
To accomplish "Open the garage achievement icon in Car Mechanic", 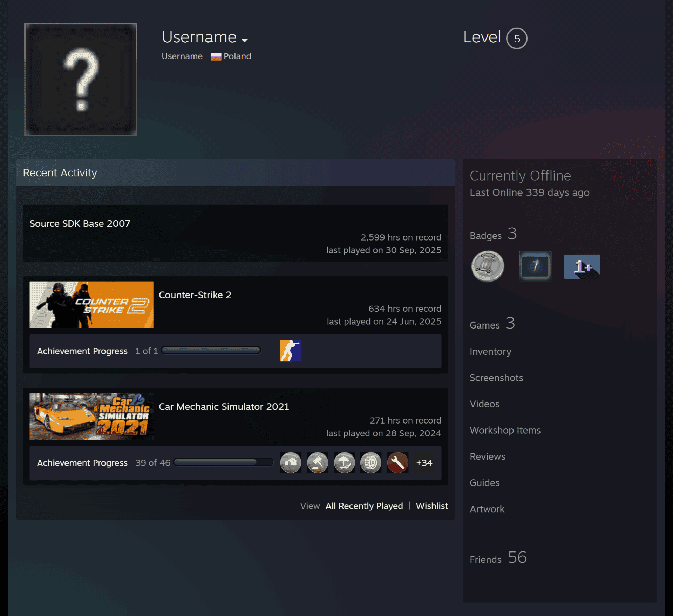I will click(291, 462).
